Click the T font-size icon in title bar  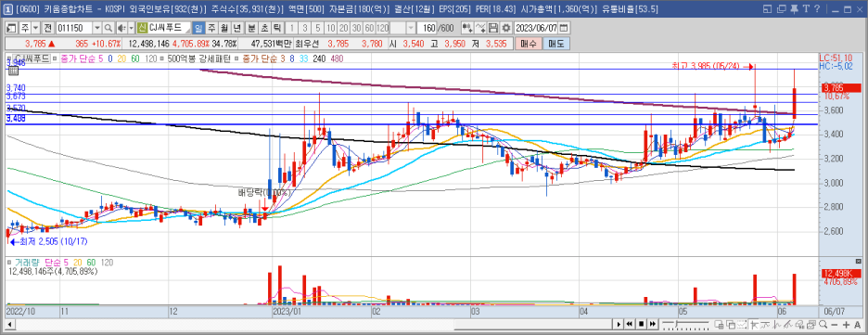coord(806,9)
